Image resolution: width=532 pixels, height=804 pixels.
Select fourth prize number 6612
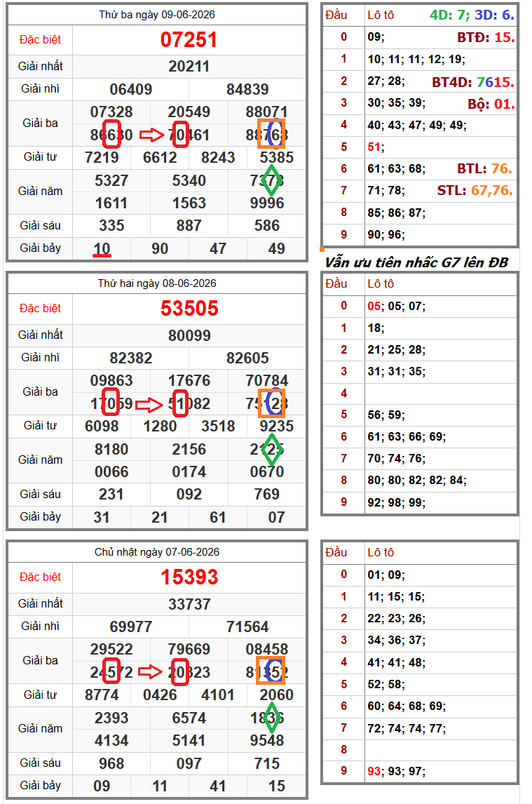(x=160, y=157)
